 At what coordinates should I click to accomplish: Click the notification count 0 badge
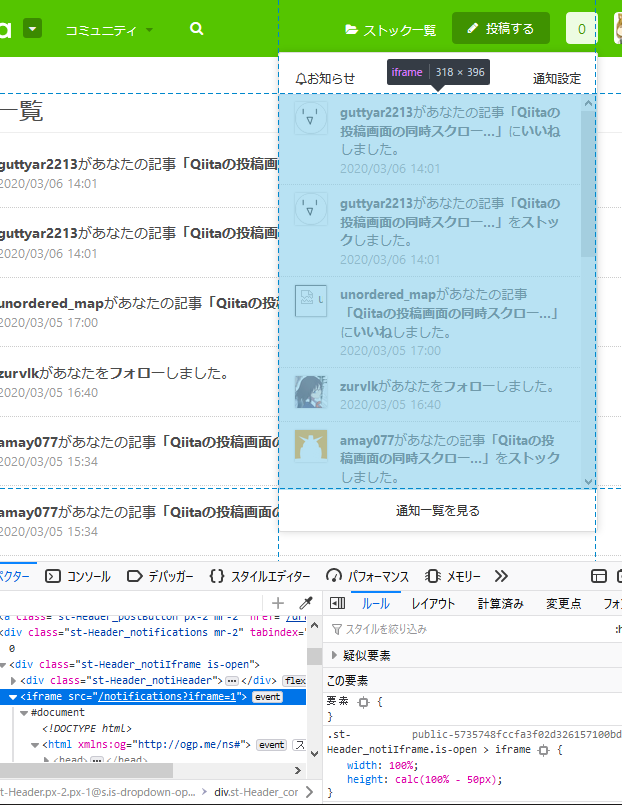pyautogui.click(x=581, y=29)
